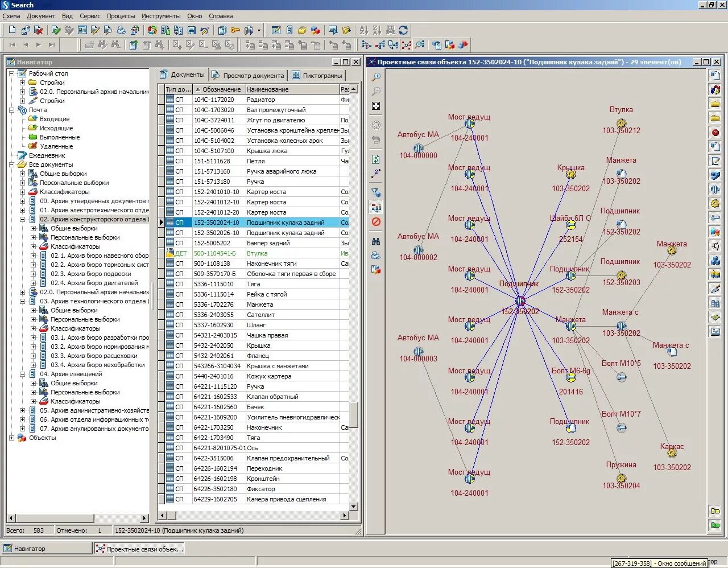This screenshot has width=728, height=568.
Task: Click the central Подшипник 152-350202 node
Action: (520, 301)
